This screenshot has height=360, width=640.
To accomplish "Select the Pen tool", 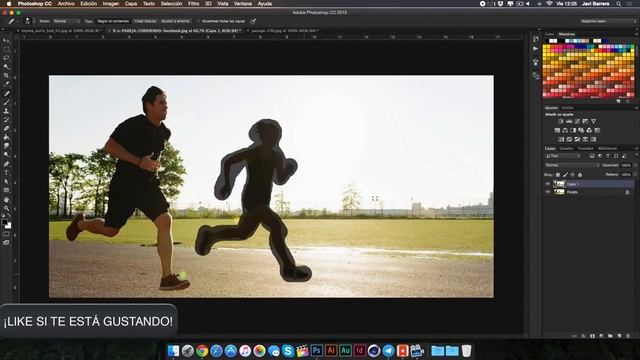I will coord(6,164).
